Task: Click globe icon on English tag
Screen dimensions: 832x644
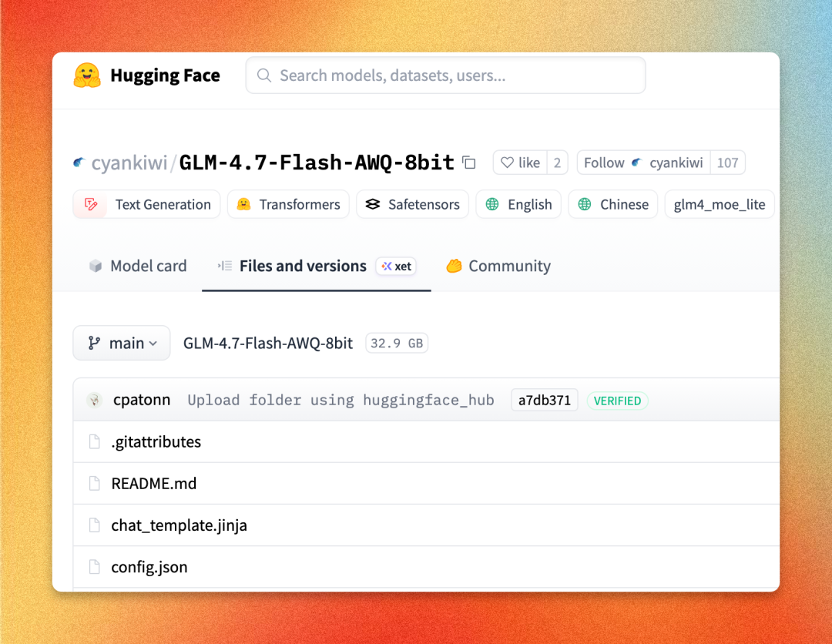Action: click(x=491, y=204)
